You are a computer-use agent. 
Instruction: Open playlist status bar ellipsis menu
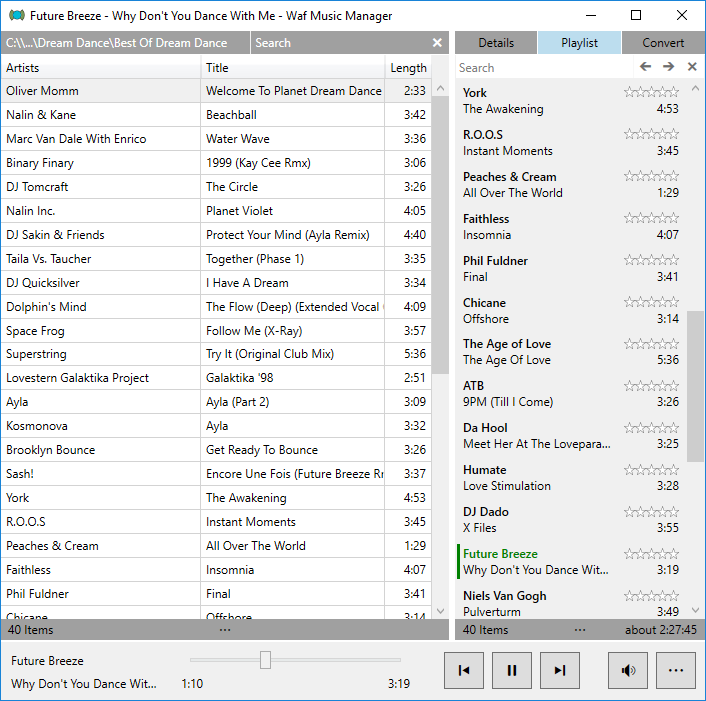click(580, 630)
